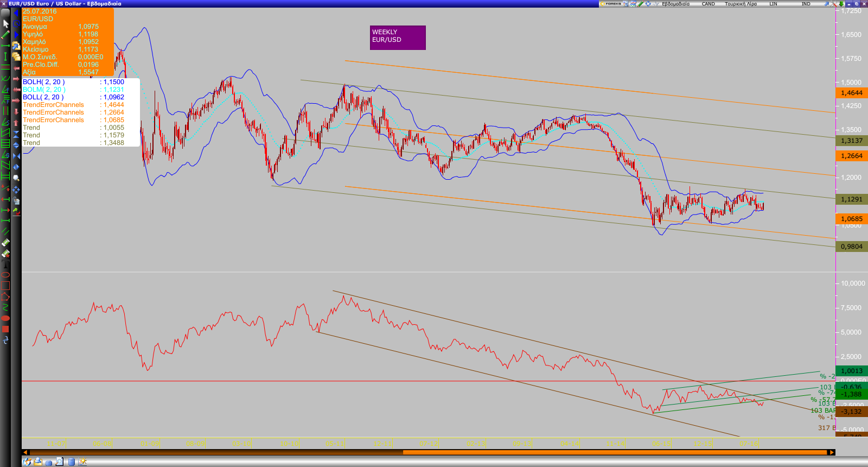Open the CAND chart type selector
The width and height of the screenshot is (868, 467).
click(708, 4)
